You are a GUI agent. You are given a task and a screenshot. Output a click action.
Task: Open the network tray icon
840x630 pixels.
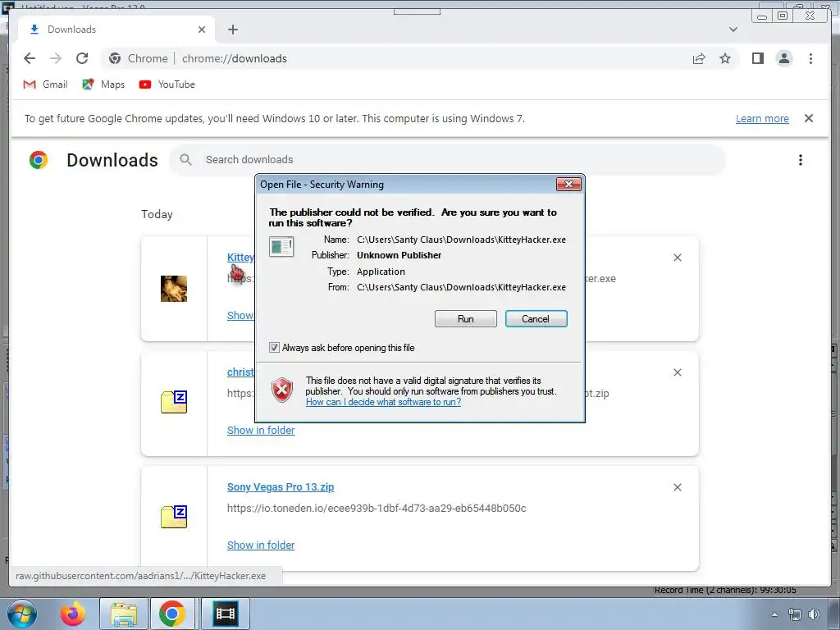click(x=794, y=614)
